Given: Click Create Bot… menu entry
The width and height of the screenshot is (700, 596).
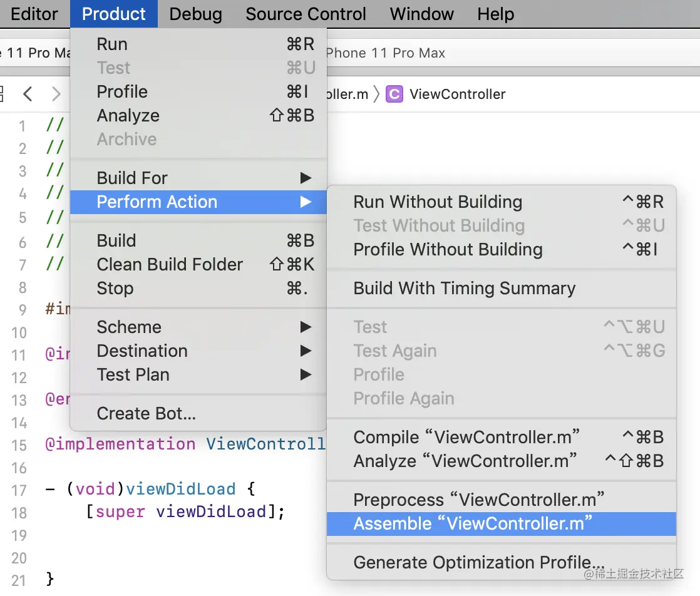Looking at the screenshot, I should click(147, 413).
